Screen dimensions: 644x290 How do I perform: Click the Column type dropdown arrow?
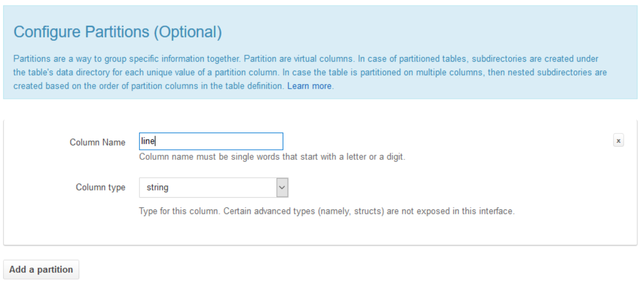(282, 187)
